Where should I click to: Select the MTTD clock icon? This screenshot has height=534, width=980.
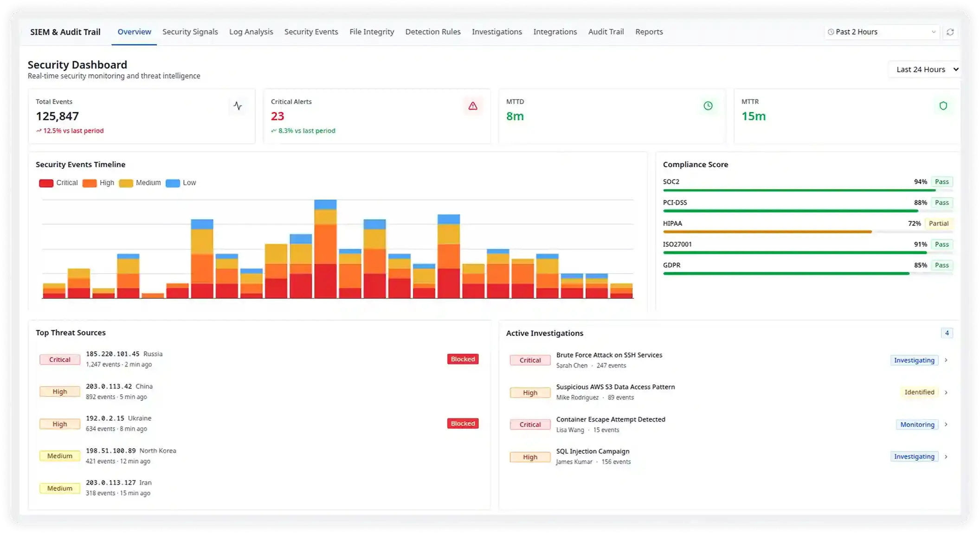(x=708, y=105)
